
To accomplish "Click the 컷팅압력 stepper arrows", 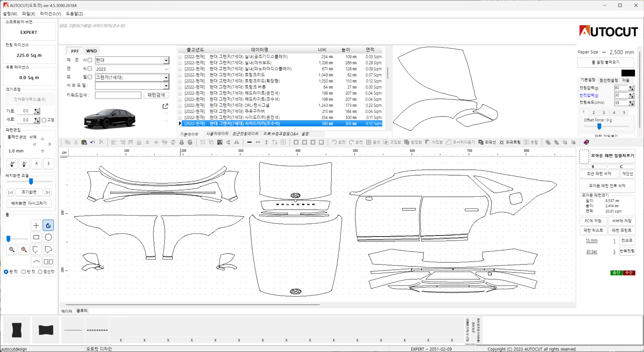I will (631, 88).
